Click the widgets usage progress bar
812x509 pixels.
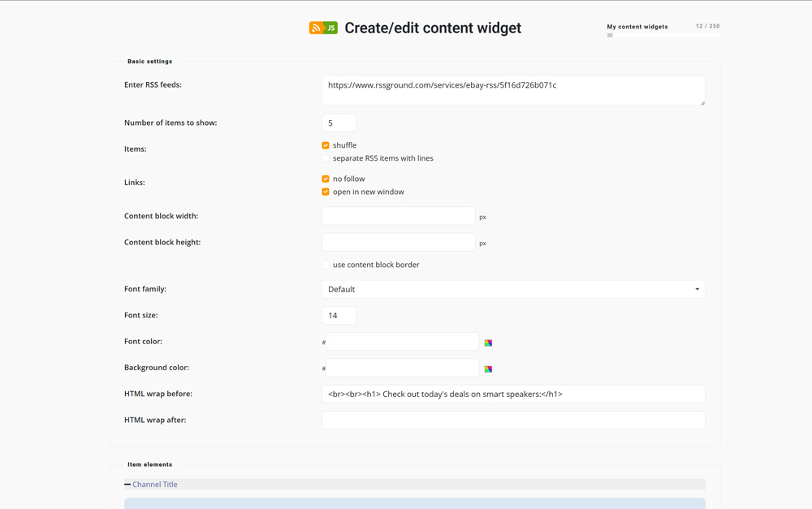pos(663,36)
